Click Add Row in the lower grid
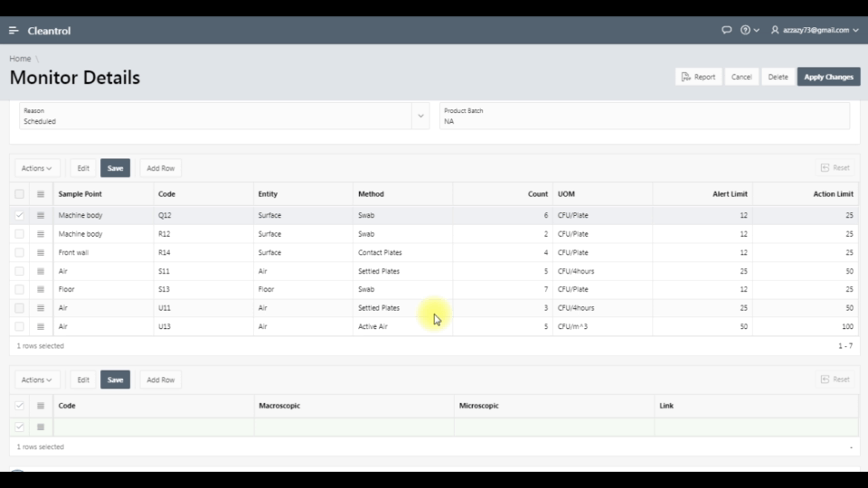The height and width of the screenshot is (488, 868). pyautogui.click(x=160, y=380)
